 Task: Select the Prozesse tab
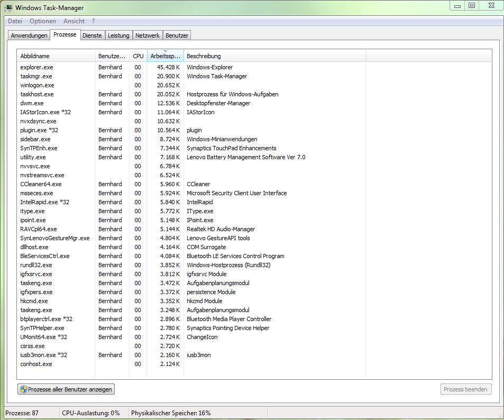(65, 34)
